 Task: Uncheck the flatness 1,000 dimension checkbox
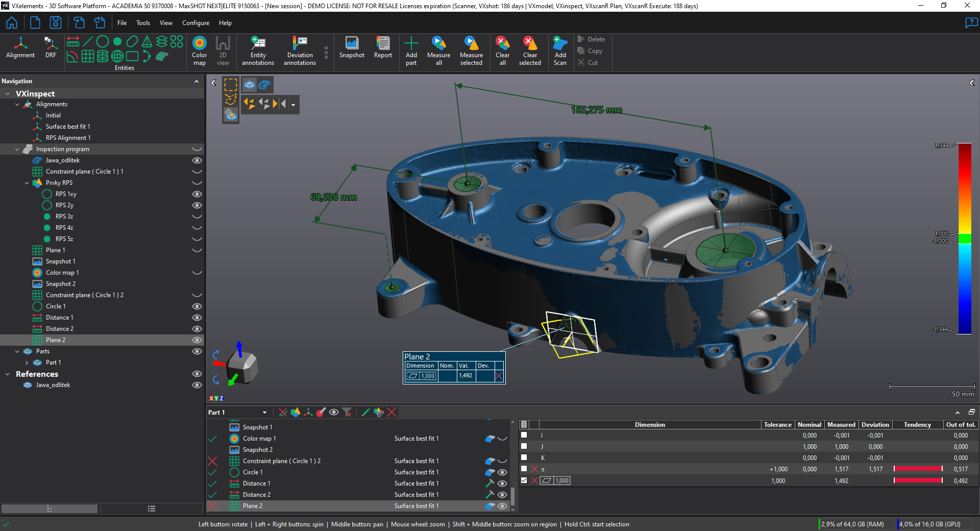tap(524, 480)
